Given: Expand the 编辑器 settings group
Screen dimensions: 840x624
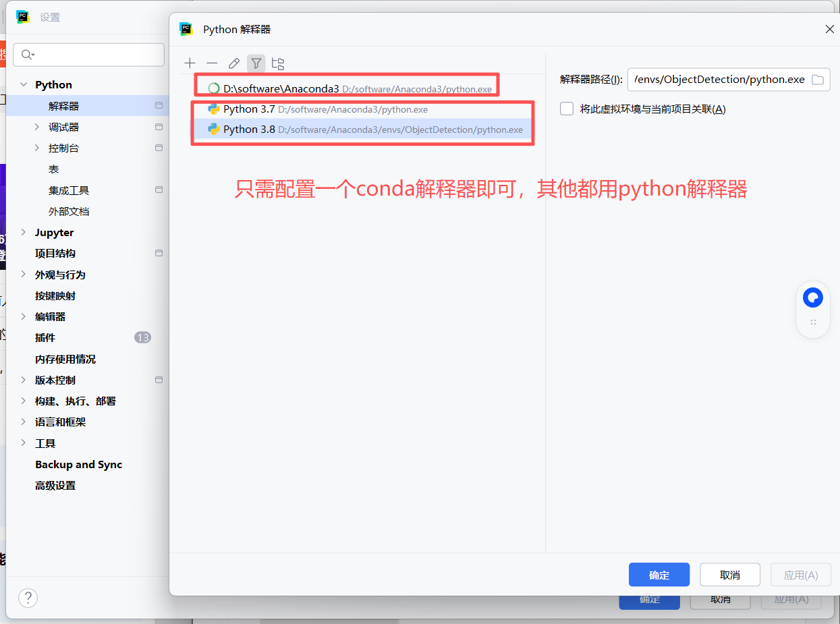Looking at the screenshot, I should [x=24, y=316].
